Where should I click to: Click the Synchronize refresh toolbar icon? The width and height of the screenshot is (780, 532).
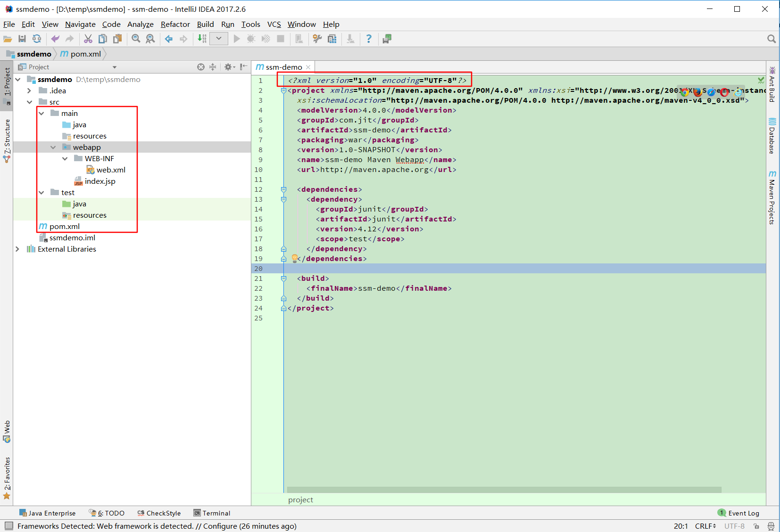[x=36, y=39]
